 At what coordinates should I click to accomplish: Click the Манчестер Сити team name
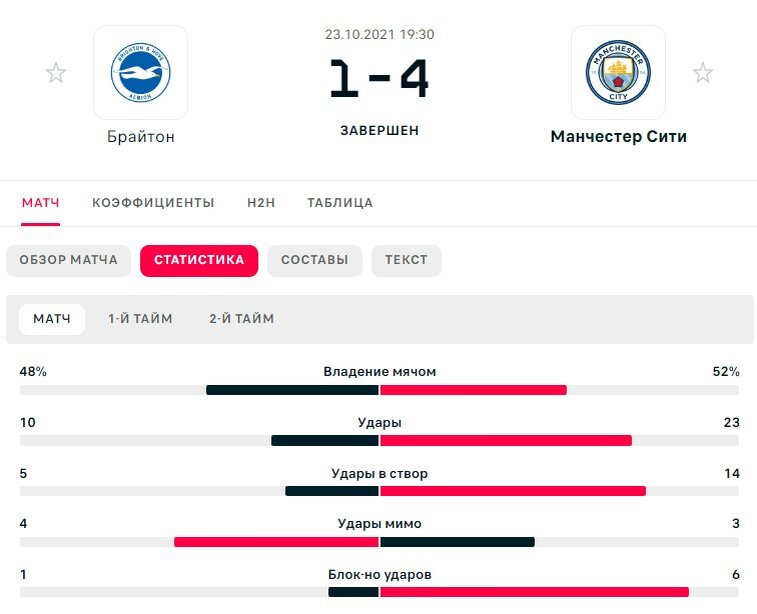(618, 137)
